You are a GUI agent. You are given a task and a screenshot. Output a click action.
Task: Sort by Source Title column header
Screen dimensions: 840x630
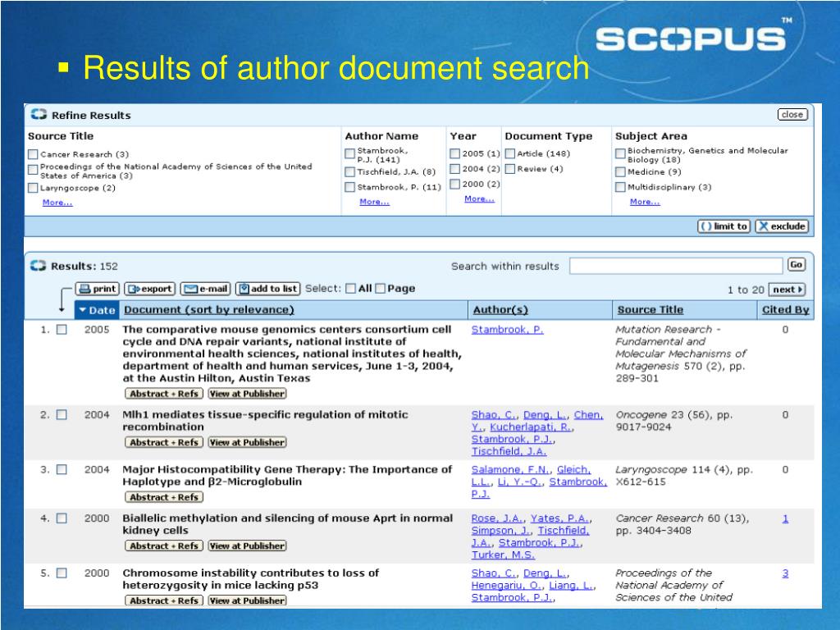click(x=651, y=309)
